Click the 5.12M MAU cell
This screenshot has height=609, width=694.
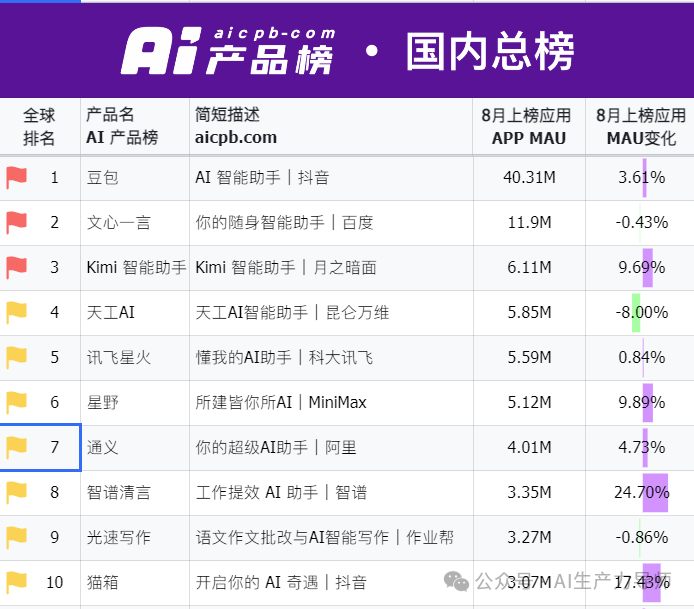(x=529, y=403)
